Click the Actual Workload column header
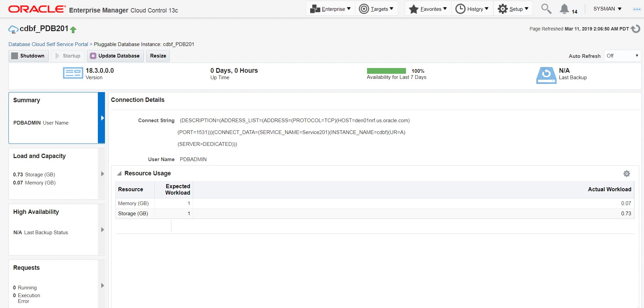 pyautogui.click(x=413, y=190)
